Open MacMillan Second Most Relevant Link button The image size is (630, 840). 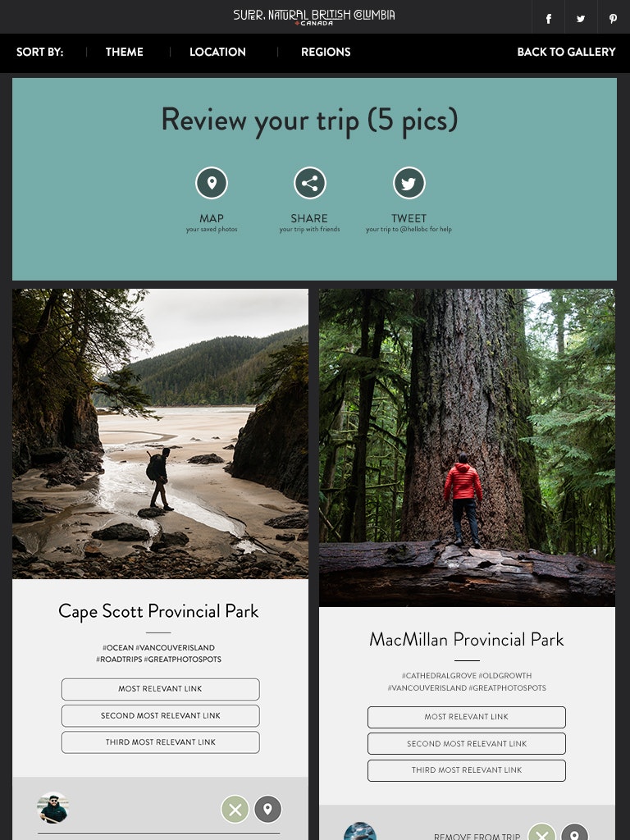(467, 743)
